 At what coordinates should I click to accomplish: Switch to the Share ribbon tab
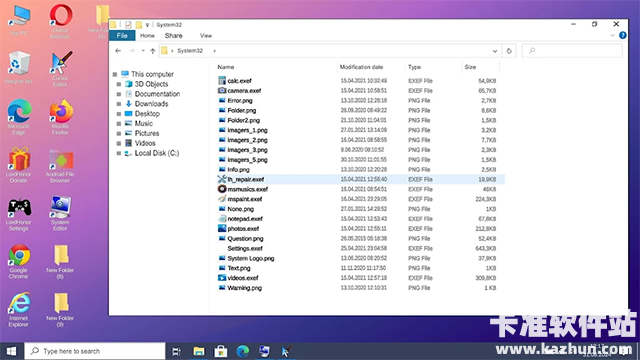coord(173,36)
